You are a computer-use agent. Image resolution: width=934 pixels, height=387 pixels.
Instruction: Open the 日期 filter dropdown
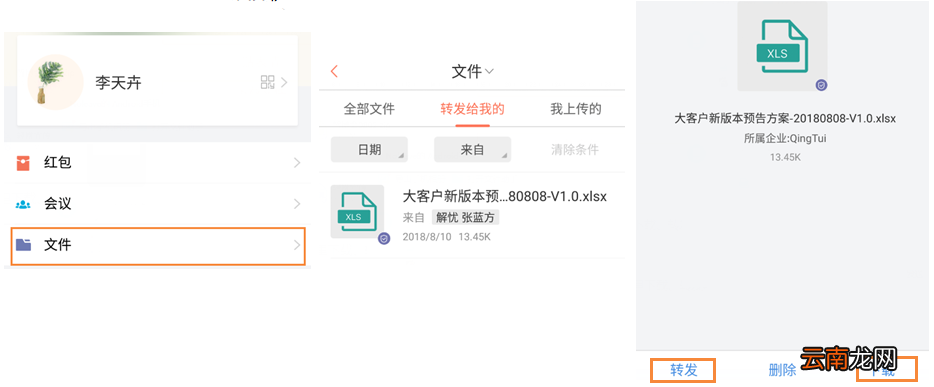[369, 149]
